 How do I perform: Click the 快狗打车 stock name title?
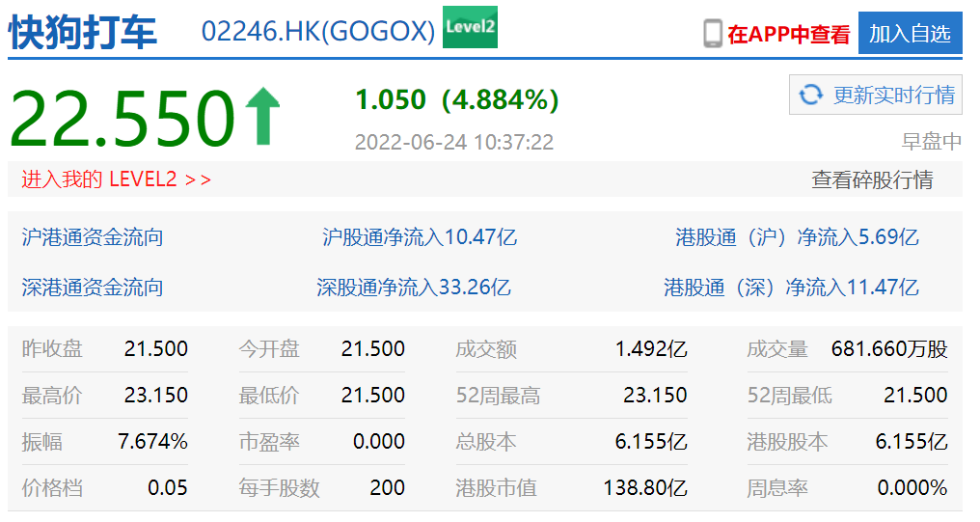click(x=83, y=32)
